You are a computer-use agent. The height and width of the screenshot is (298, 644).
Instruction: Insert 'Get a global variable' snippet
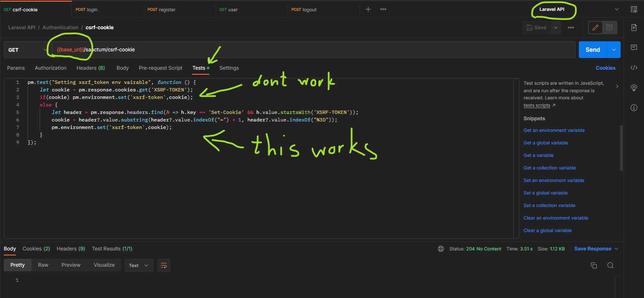546,143
